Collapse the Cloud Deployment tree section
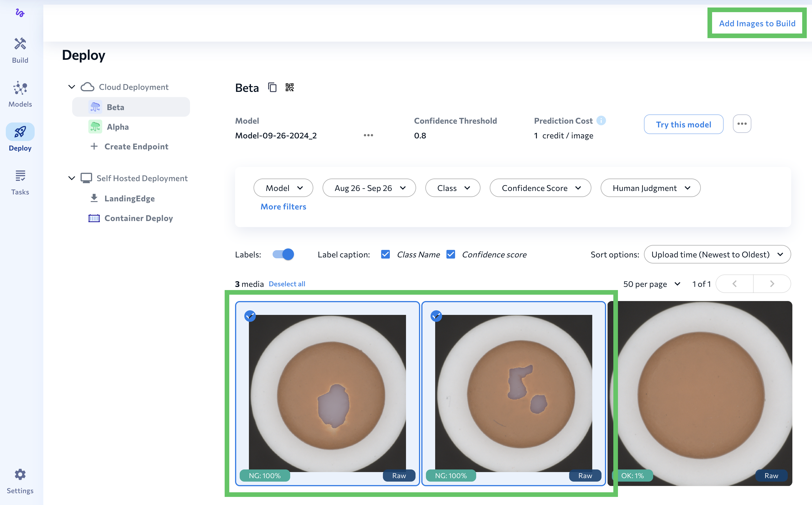The image size is (812, 505). [x=72, y=87]
